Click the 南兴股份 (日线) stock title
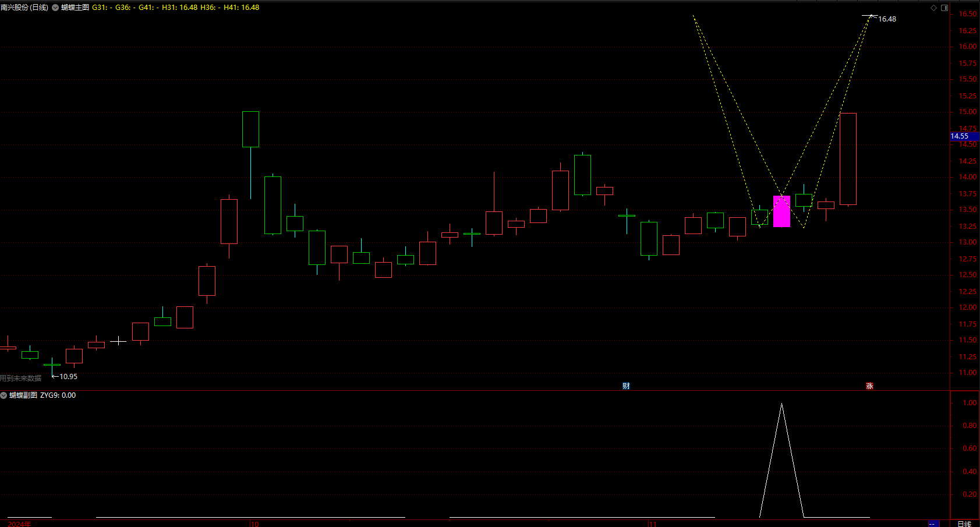 tap(24, 8)
